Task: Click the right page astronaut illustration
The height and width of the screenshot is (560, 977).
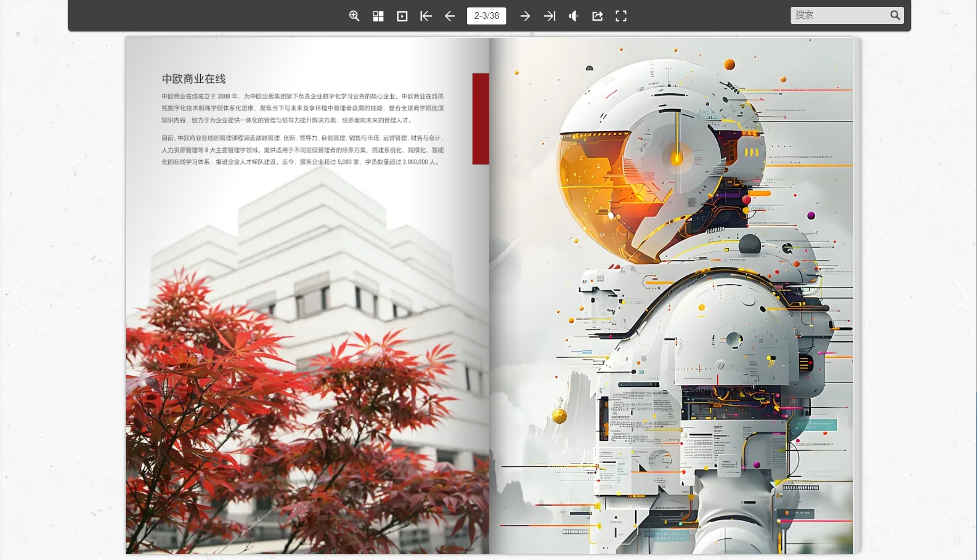Action: pos(671,295)
